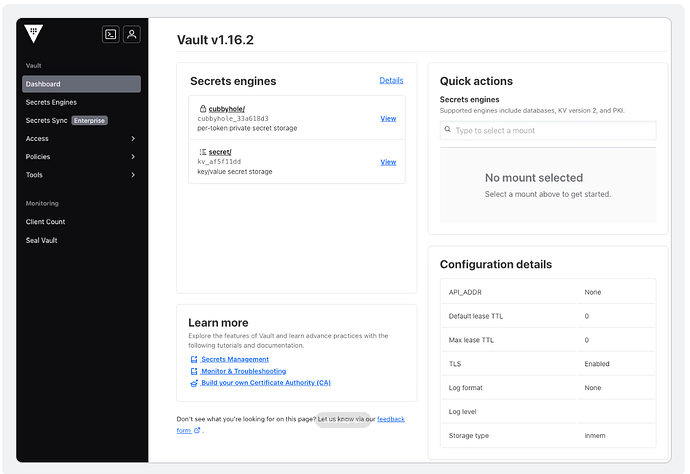Click the feedback form external link icon

pos(197,431)
